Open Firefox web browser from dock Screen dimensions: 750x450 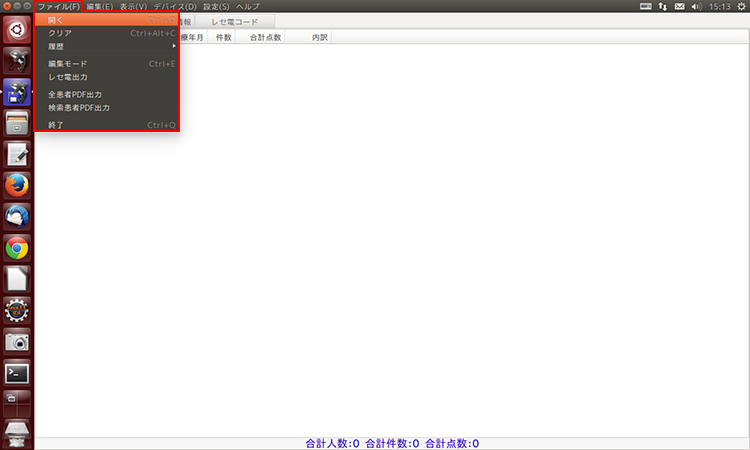click(x=17, y=186)
